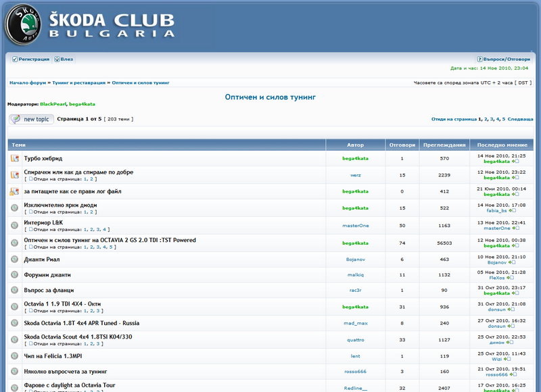Open the Джанти Риал topic
This screenshot has height=392, width=541.
[42, 260]
